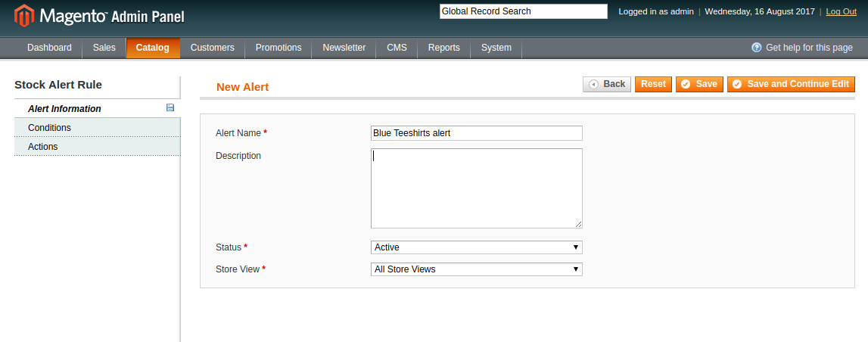
Task: Click the help question mark icon
Action: pyautogui.click(x=756, y=48)
